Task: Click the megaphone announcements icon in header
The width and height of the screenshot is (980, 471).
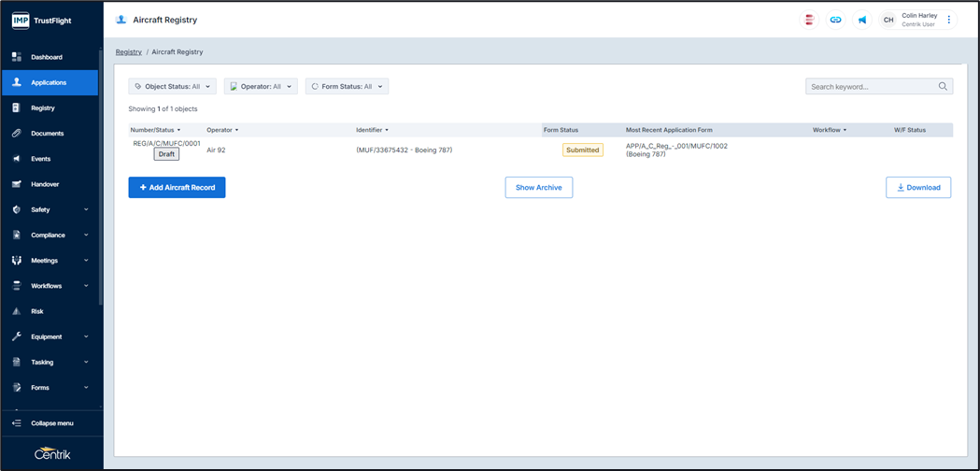Action: pyautogui.click(x=861, y=20)
